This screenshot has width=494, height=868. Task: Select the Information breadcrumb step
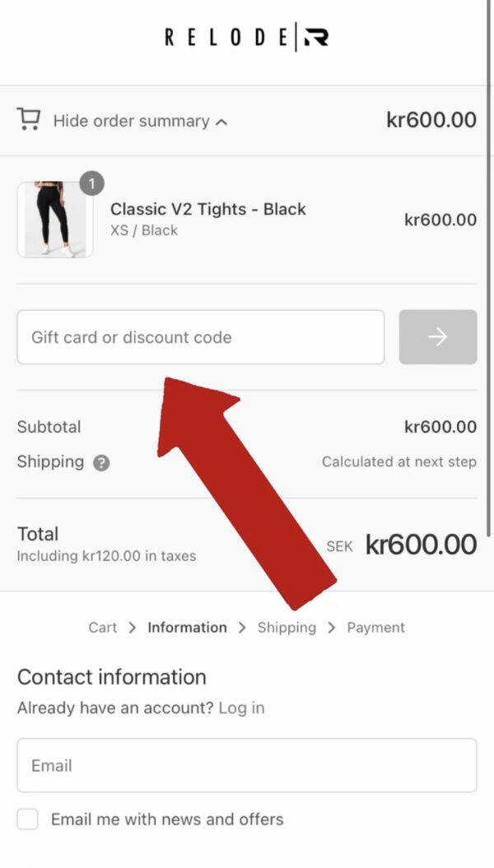[187, 627]
